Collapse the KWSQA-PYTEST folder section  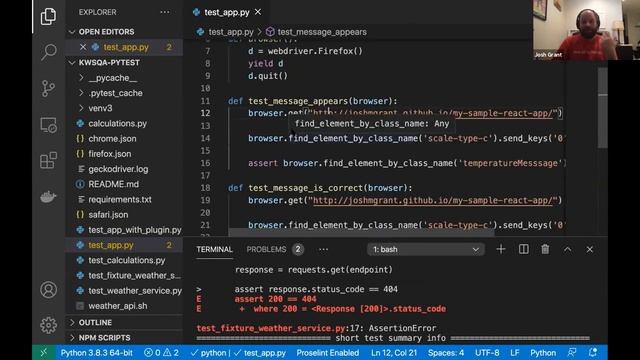point(124,62)
